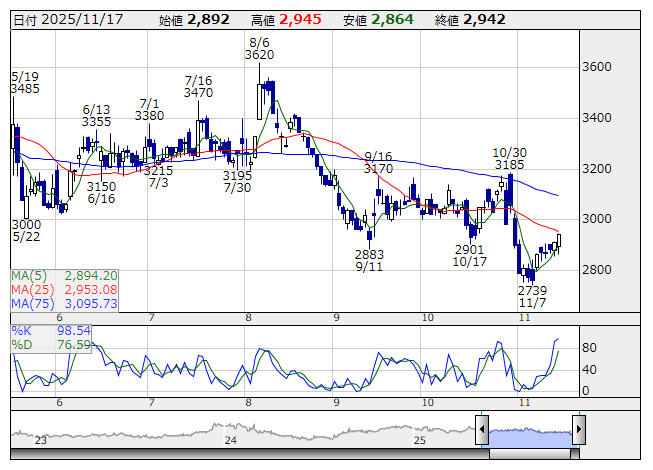Click the 8/6 peak label 3620
Image resolution: width=653 pixels, height=470 pixels.
click(259, 56)
